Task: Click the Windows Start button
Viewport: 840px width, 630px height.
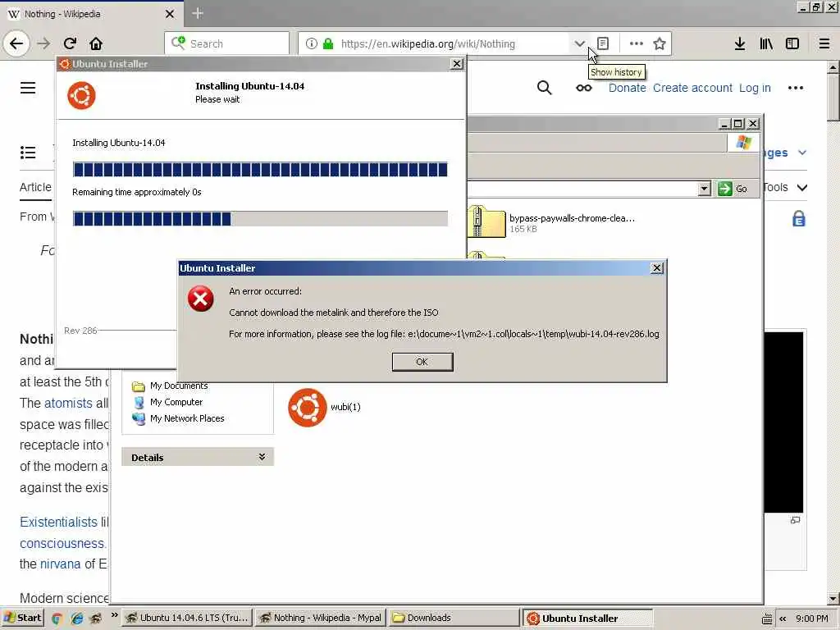Action: pyautogui.click(x=22, y=618)
